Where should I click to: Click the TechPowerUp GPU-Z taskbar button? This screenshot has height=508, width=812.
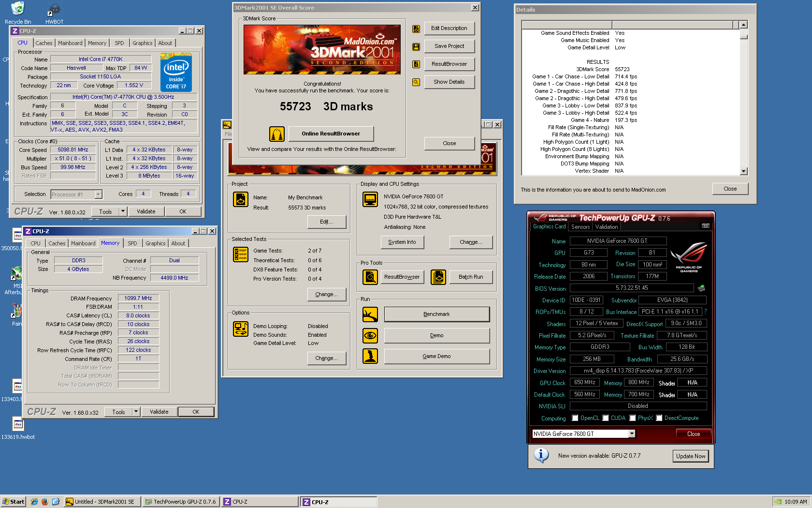click(x=181, y=502)
